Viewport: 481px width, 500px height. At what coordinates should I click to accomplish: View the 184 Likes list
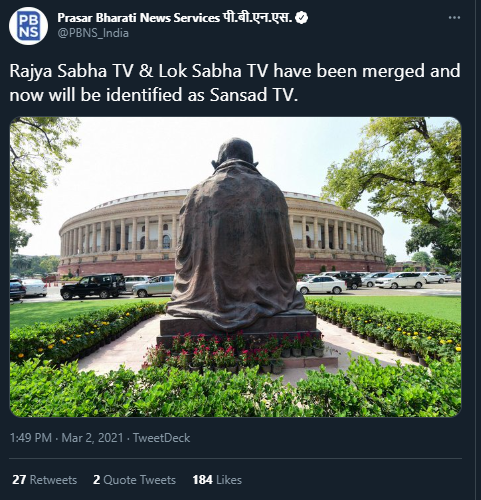pyautogui.click(x=217, y=480)
